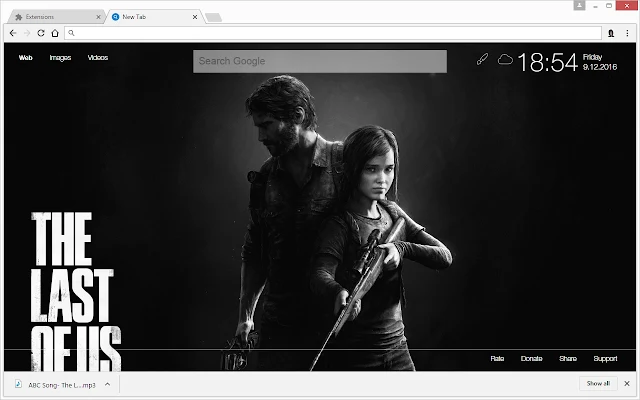Open the Support link
Viewport: 640px width, 400px height.
coord(605,358)
